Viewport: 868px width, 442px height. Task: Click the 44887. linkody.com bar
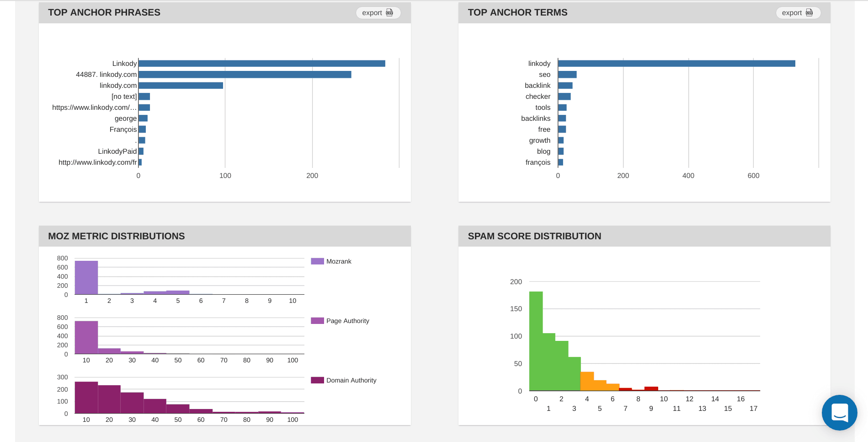[x=245, y=75]
